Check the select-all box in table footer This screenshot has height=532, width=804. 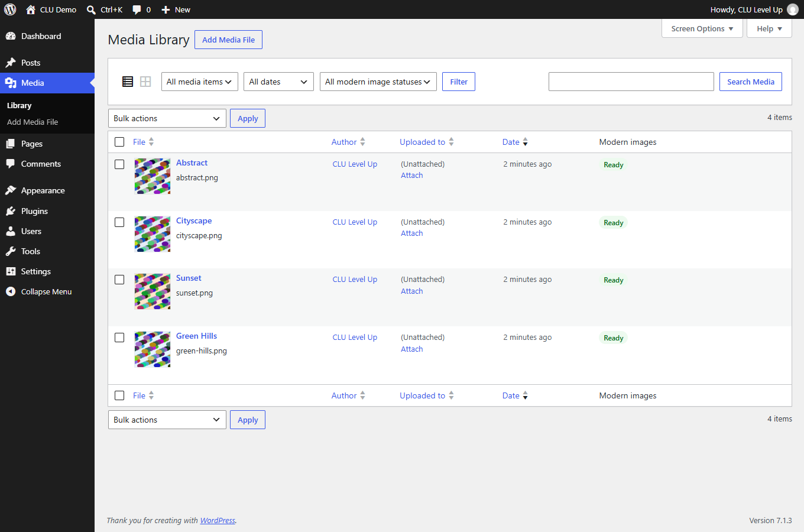(x=119, y=395)
